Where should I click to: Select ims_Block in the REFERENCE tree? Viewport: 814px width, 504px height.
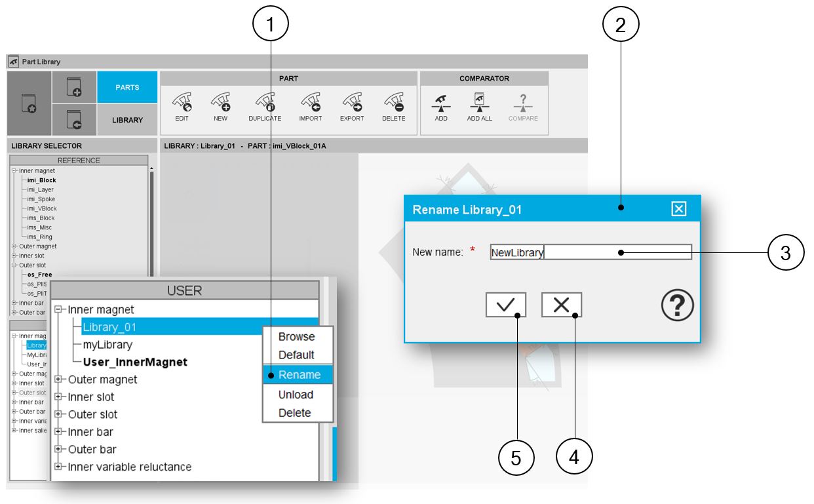tap(41, 218)
